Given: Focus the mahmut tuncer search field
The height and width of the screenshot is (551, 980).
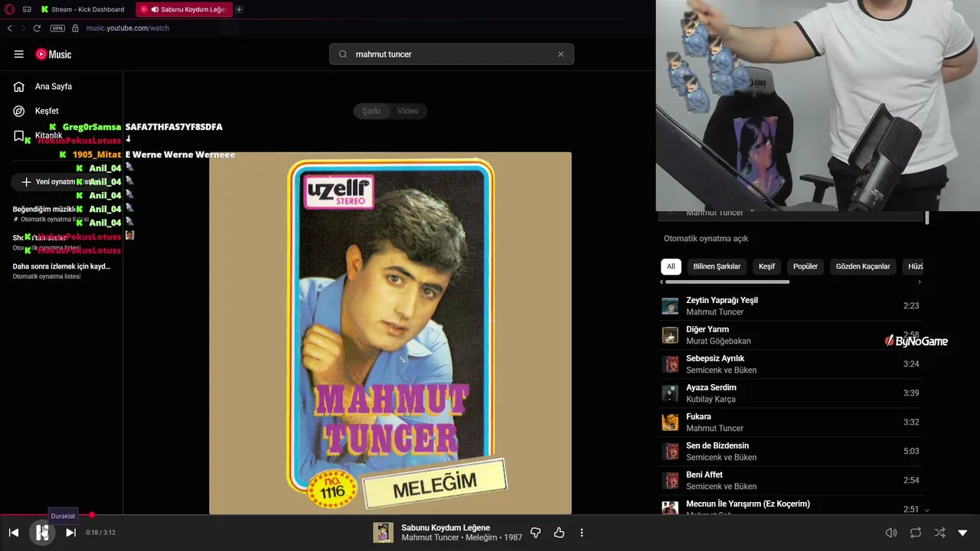Looking at the screenshot, I should 452,54.
